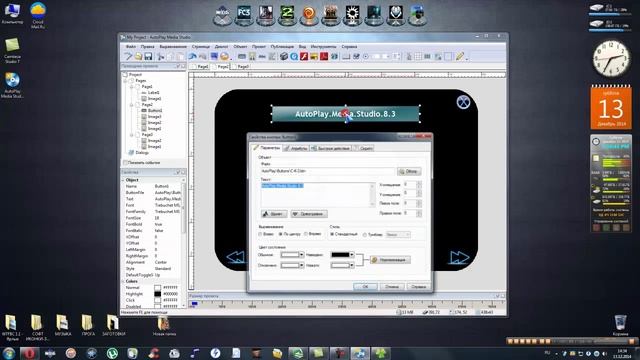Click the Windows Start orb
Image resolution: width=640 pixels, height=360 pixels.
(x=9, y=353)
